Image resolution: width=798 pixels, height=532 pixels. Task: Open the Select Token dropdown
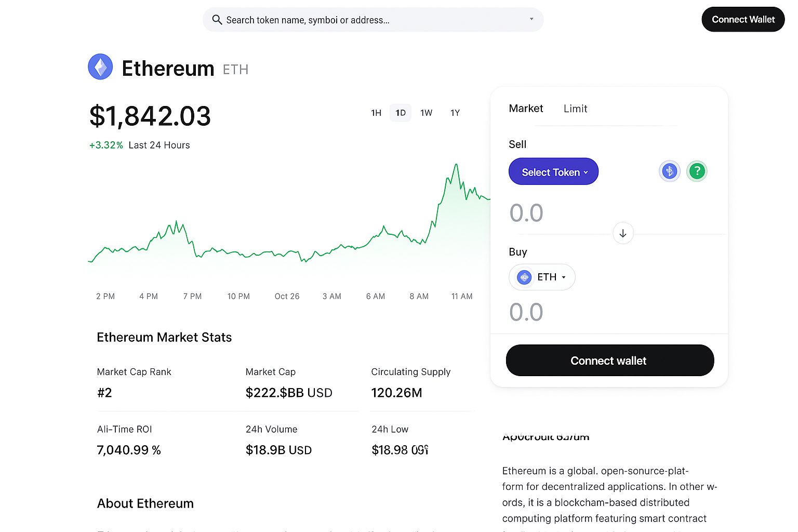click(x=553, y=171)
